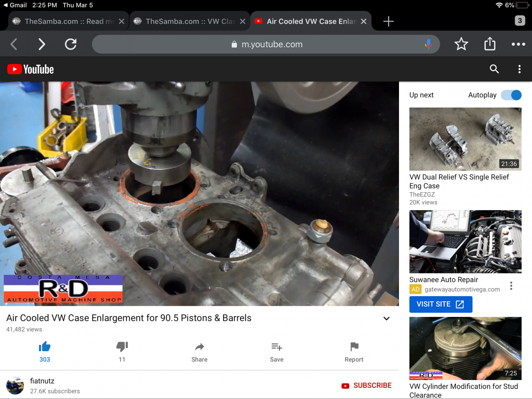Viewport: 532px width, 399px height.
Task: Click the YouTube logo
Action: pos(31,69)
